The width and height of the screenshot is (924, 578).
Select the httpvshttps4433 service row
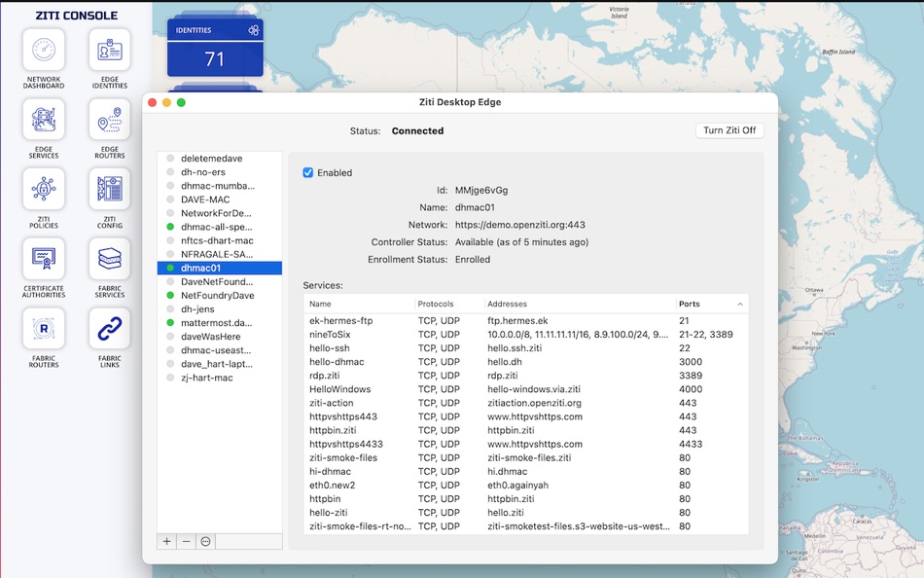[526, 444]
